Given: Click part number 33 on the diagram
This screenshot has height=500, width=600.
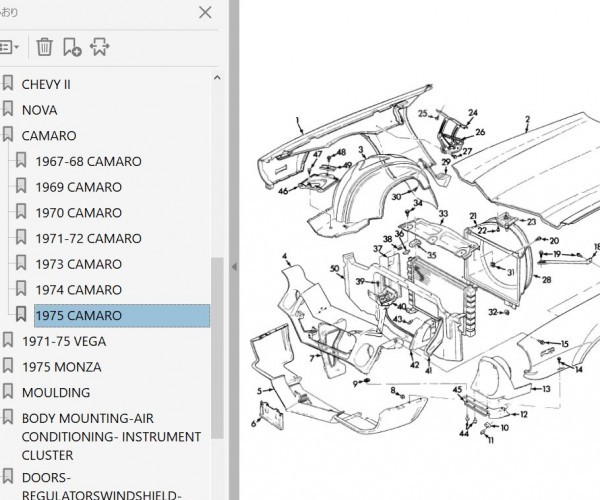Looking at the screenshot, I should pos(443,213).
